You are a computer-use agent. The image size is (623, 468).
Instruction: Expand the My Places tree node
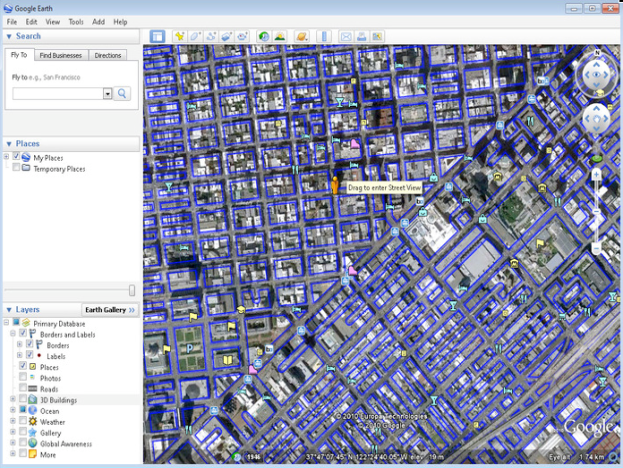tap(6, 157)
